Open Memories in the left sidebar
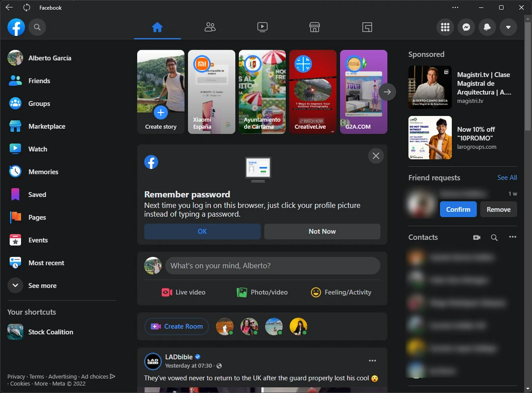 pyautogui.click(x=62, y=171)
